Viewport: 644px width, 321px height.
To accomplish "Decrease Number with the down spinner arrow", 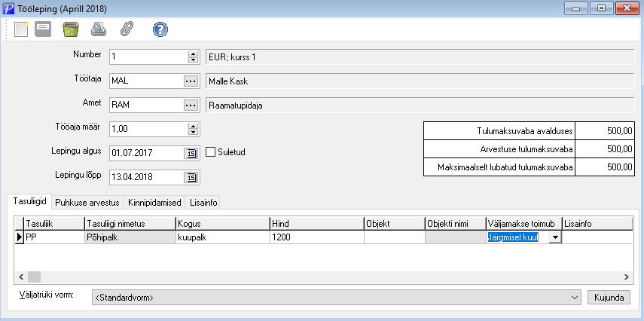I will pyautogui.click(x=193, y=60).
